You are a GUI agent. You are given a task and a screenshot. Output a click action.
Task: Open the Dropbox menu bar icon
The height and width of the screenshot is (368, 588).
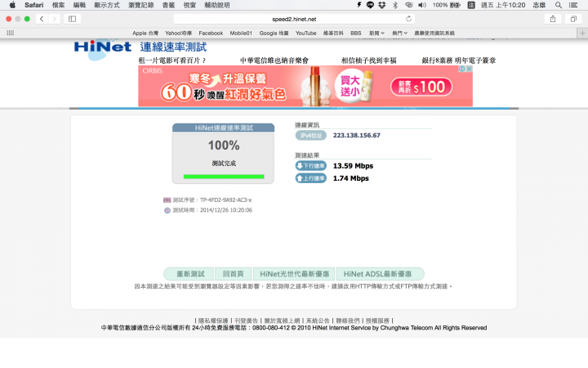coord(382,5)
